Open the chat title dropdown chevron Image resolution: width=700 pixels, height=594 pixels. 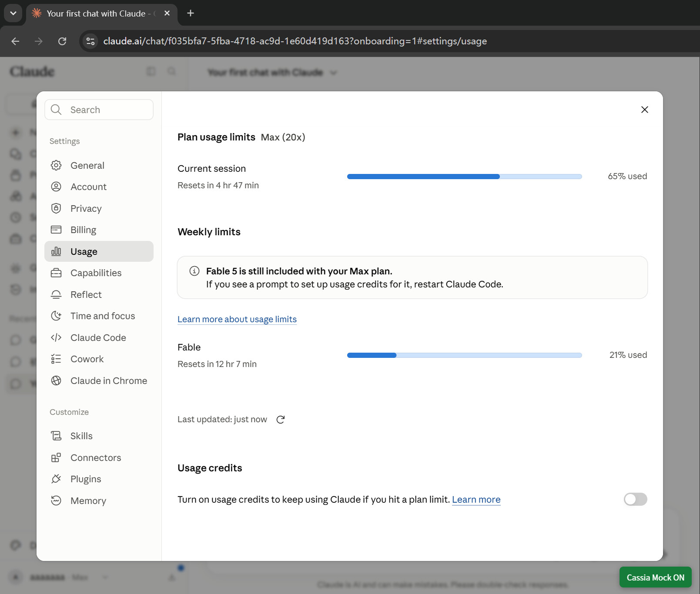click(333, 73)
